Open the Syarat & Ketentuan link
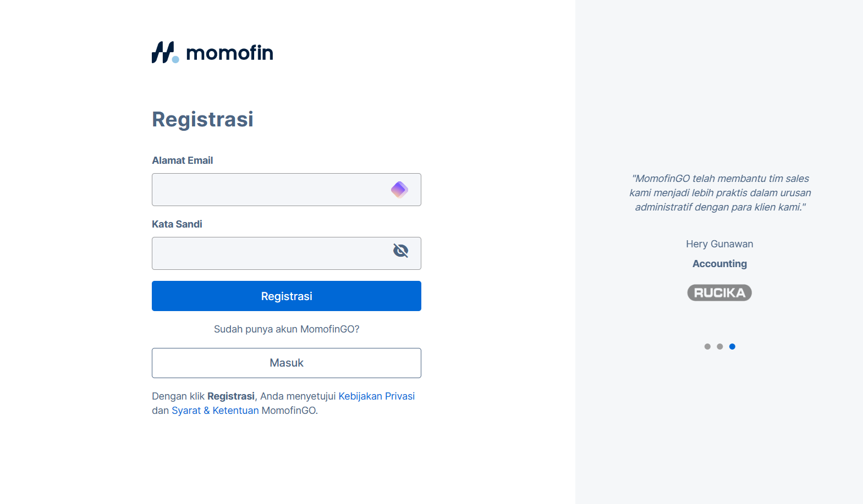Viewport: 863px width, 504px height. [215, 411]
